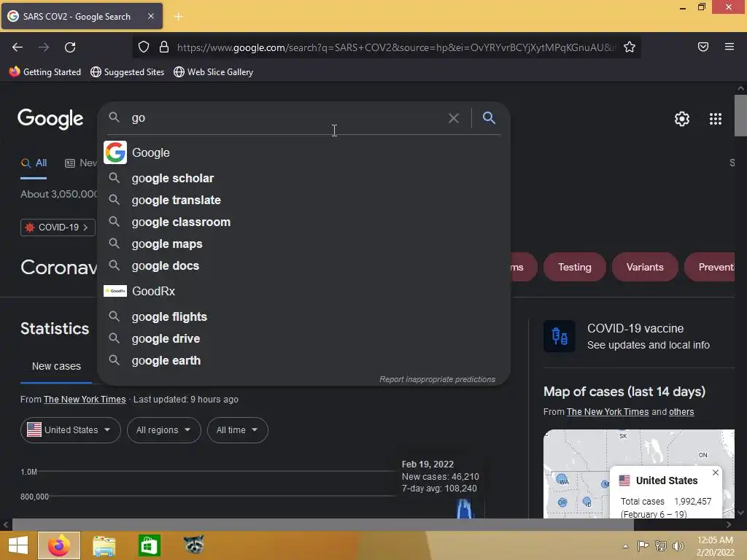Click the Google logo

(x=50, y=119)
